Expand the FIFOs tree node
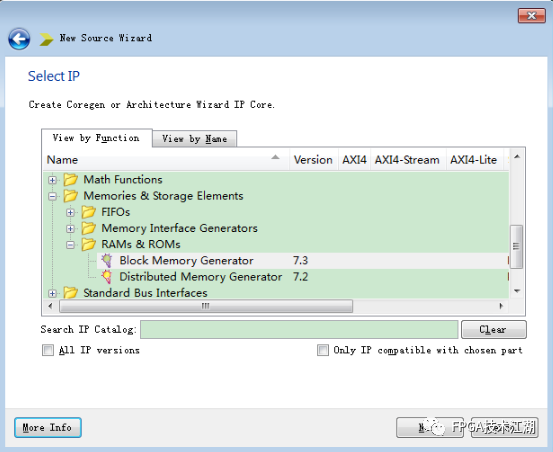Image resolution: width=553 pixels, height=452 pixels. pos(70,213)
